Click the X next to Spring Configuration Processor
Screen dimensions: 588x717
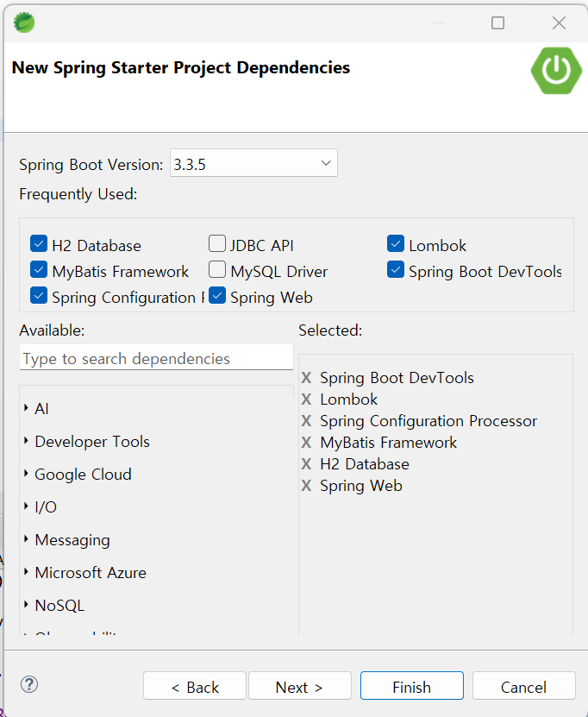coord(306,421)
